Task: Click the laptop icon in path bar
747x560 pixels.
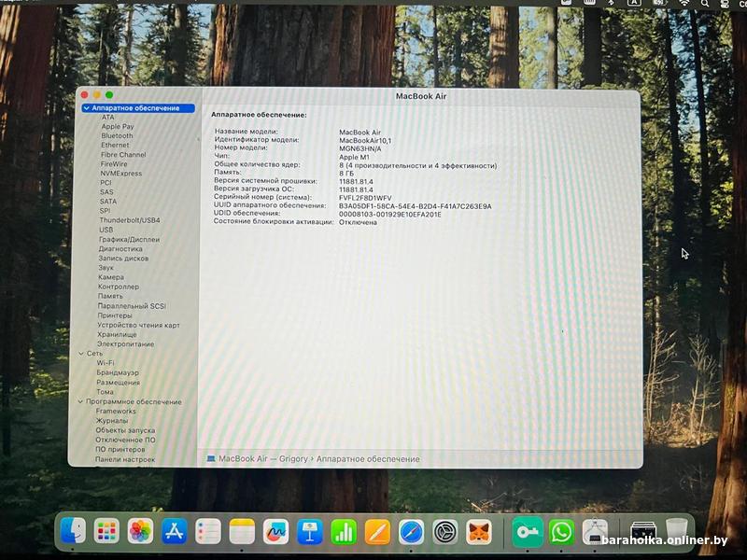Action: tap(211, 459)
